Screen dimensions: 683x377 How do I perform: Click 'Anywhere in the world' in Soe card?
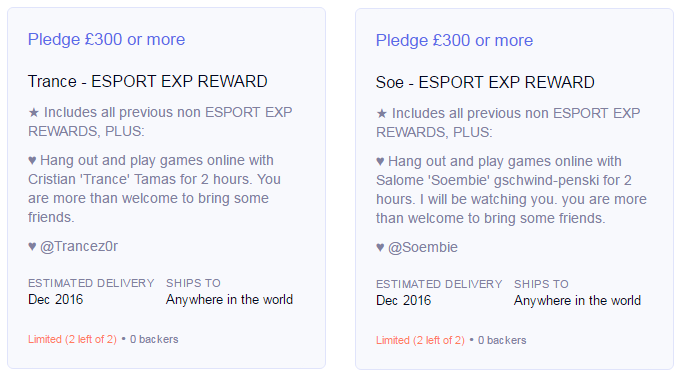[x=578, y=300]
